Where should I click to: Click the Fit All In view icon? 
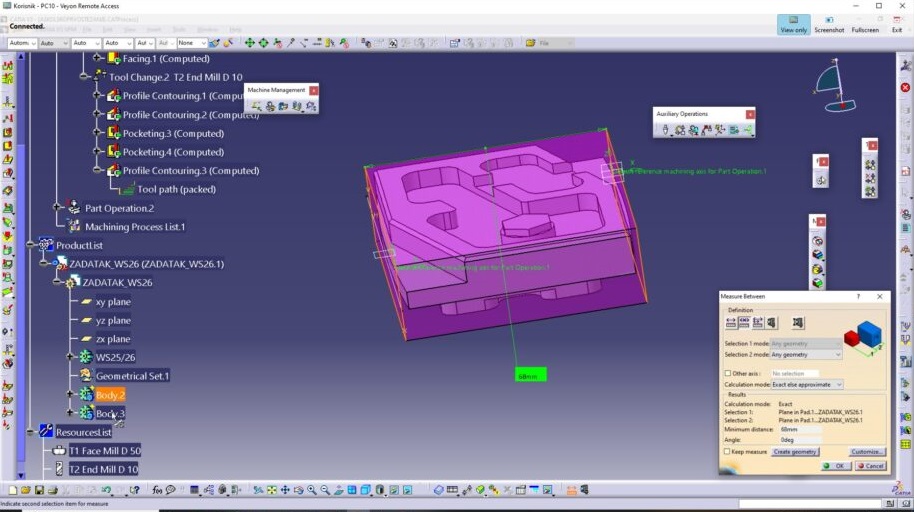click(x=272, y=490)
